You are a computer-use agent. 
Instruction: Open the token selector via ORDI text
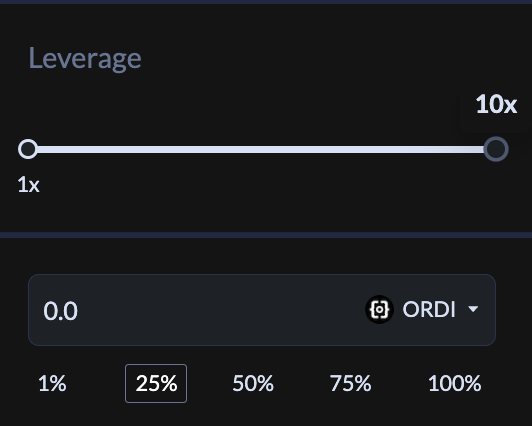pos(429,309)
